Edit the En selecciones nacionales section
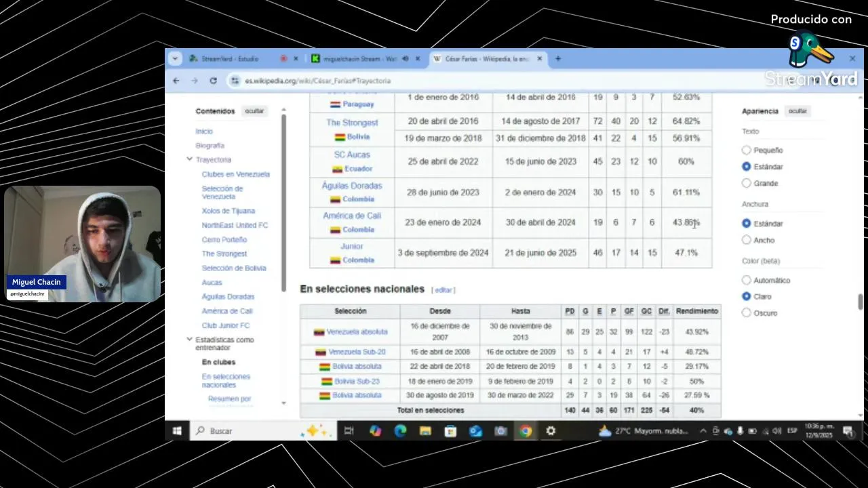The image size is (868, 488). [443, 290]
